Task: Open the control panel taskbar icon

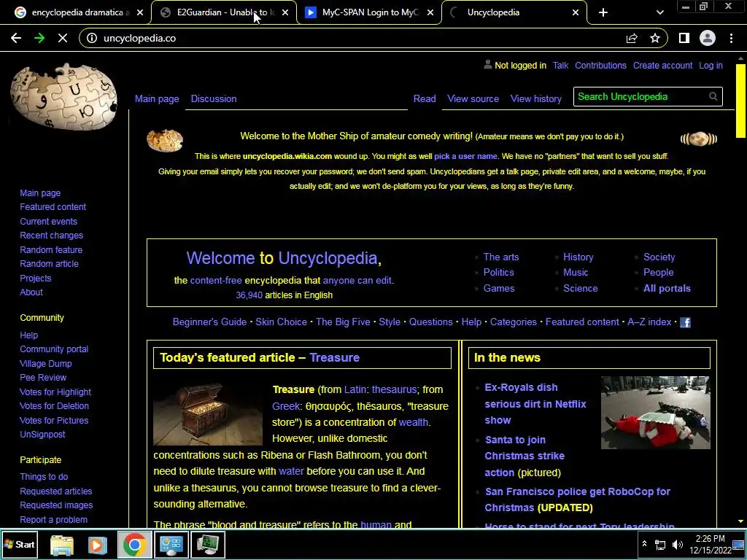Action: pyautogui.click(x=171, y=545)
